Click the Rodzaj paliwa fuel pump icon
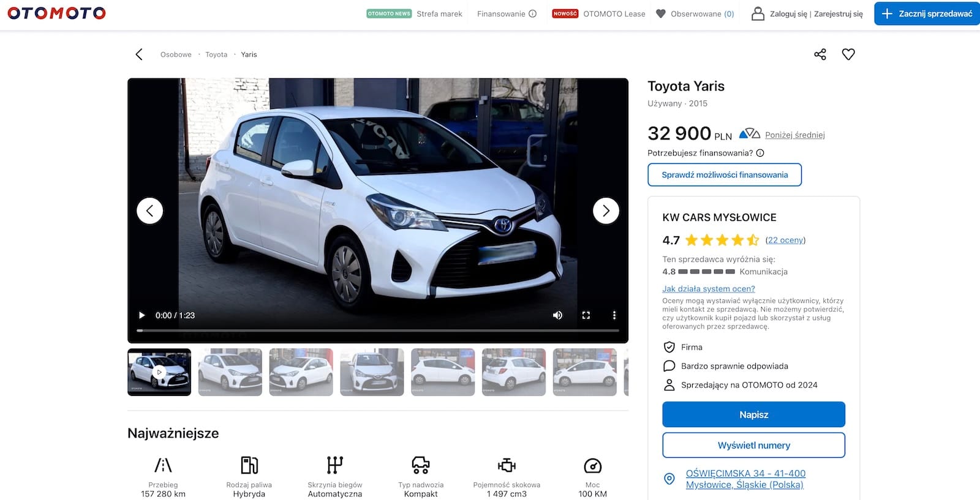Viewport: 980px width, 500px height. coord(249,466)
